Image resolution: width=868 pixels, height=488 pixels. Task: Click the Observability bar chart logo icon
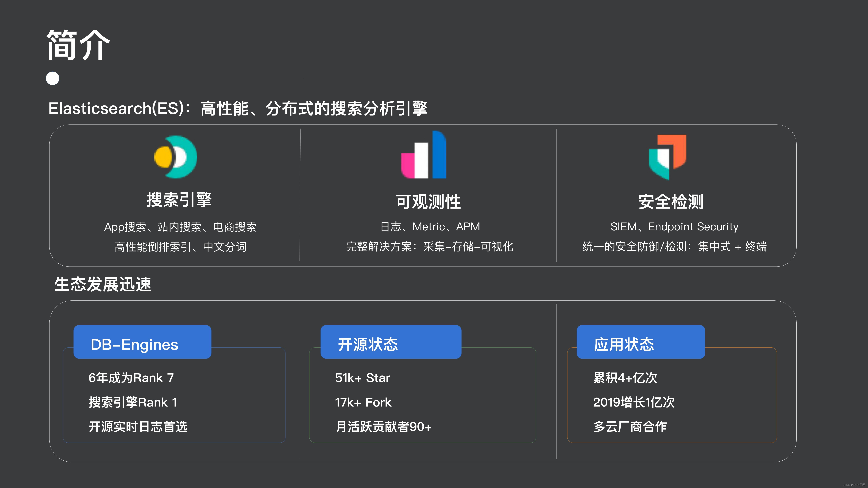coord(424,155)
